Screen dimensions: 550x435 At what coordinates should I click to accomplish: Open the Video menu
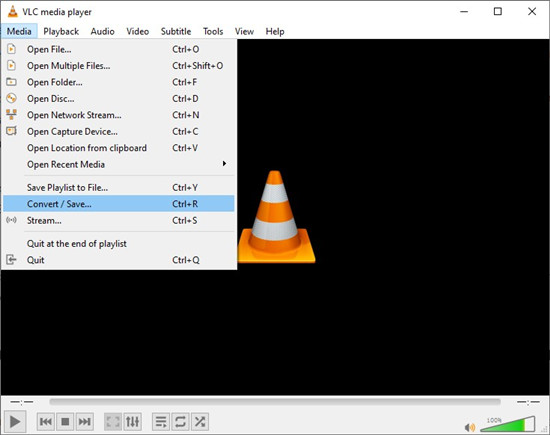tap(138, 31)
